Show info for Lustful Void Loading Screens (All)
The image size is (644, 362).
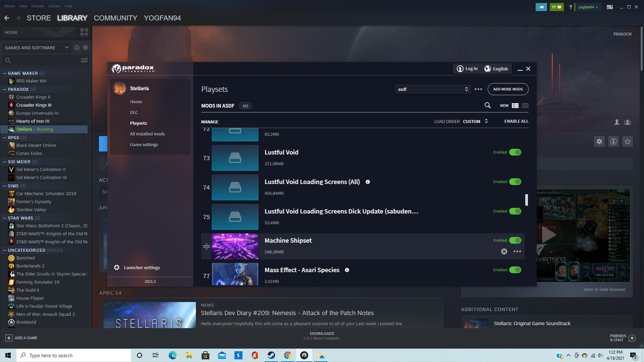[368, 182]
